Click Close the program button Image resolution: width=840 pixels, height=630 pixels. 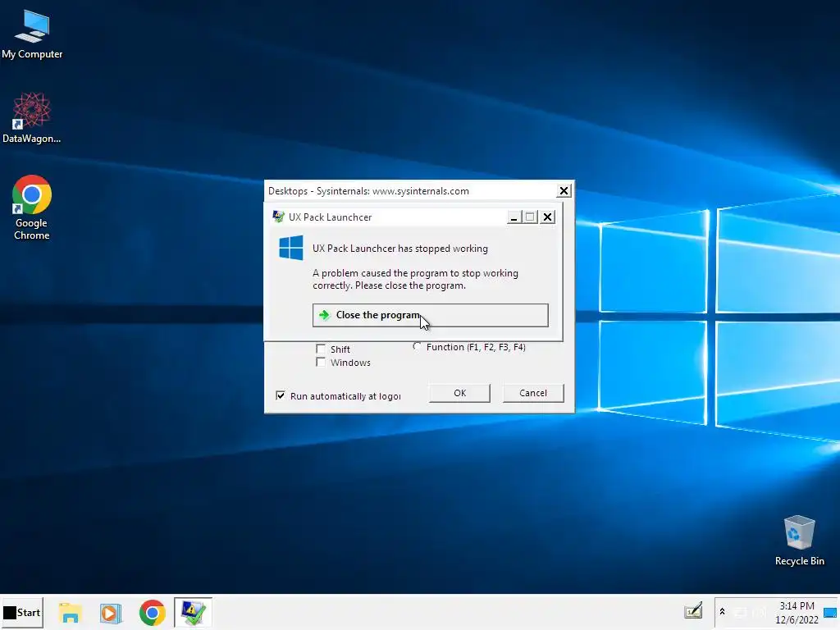430,315
